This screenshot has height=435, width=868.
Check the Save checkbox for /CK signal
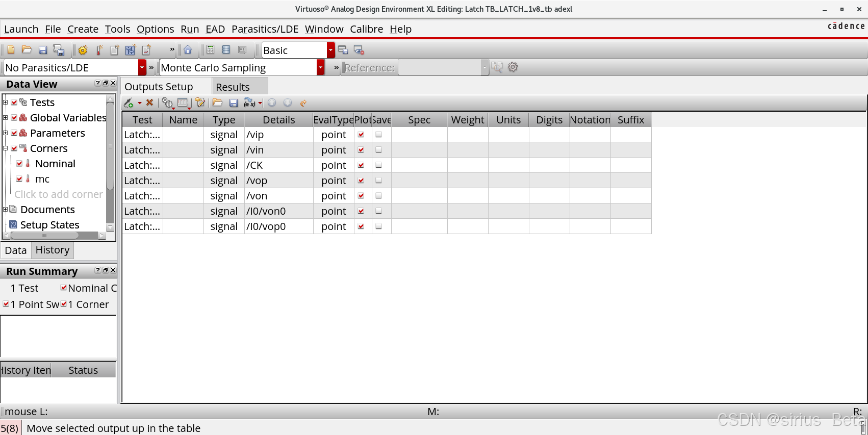[379, 165]
